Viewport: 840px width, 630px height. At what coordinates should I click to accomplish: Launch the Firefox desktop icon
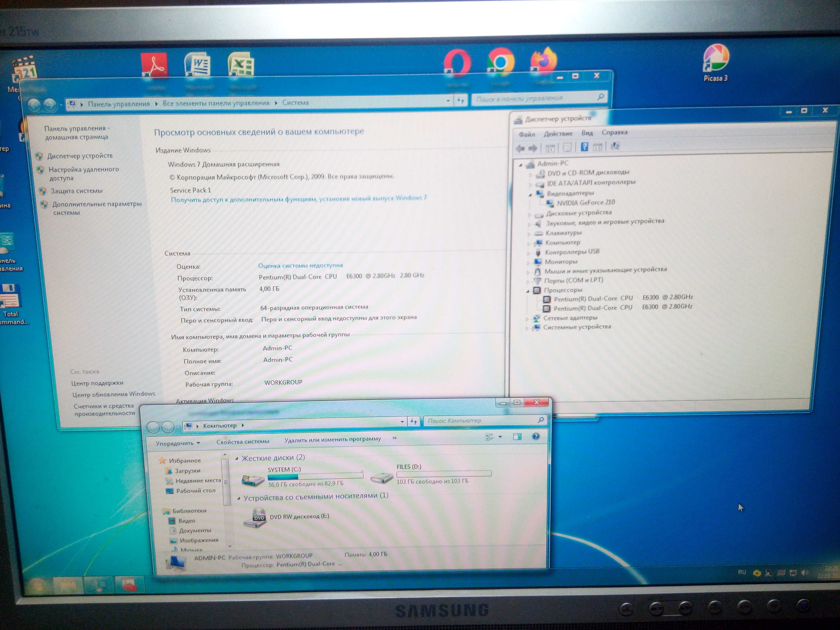pyautogui.click(x=544, y=61)
